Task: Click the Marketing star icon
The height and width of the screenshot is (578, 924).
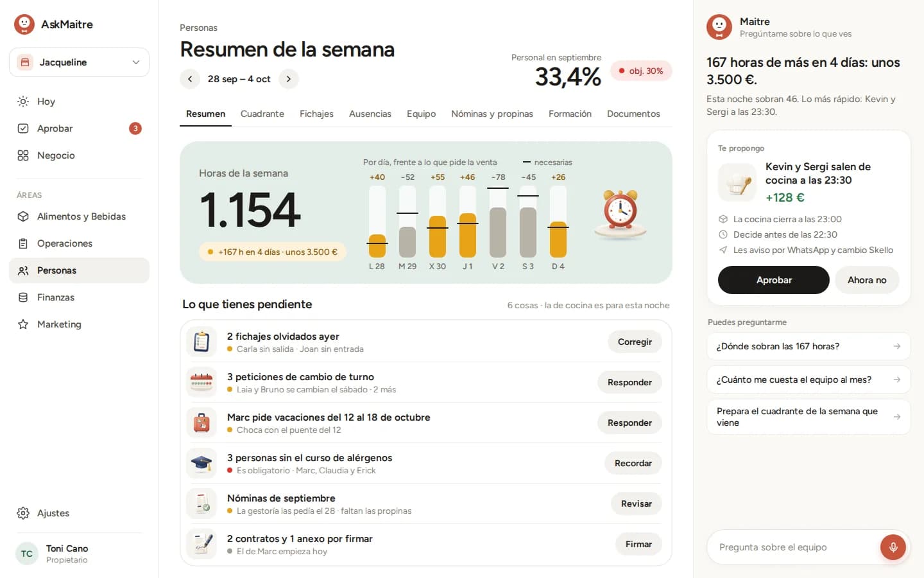Action: 23,324
